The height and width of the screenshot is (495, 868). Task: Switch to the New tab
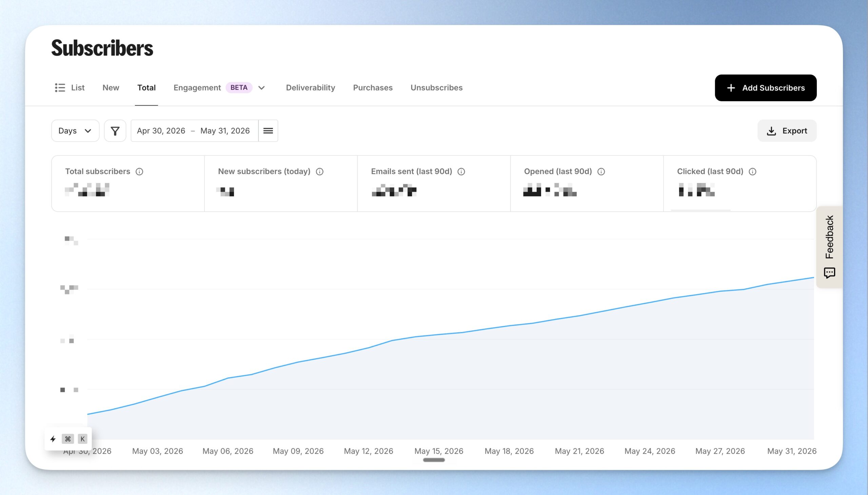point(111,88)
